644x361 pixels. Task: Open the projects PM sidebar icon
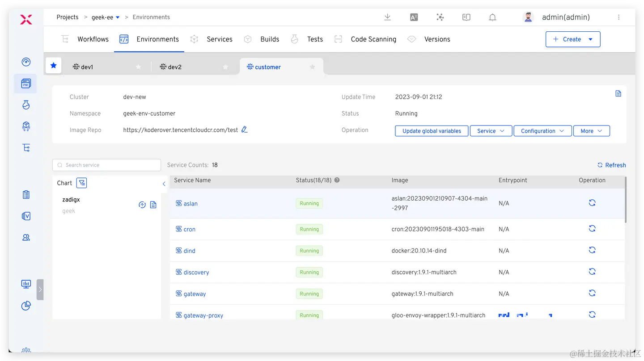click(26, 84)
